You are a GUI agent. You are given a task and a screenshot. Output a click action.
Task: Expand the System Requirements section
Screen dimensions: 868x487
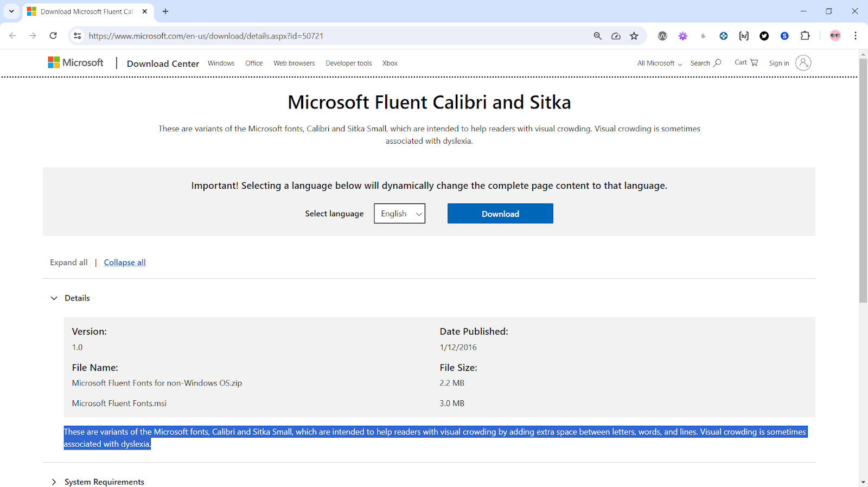pyautogui.click(x=98, y=482)
